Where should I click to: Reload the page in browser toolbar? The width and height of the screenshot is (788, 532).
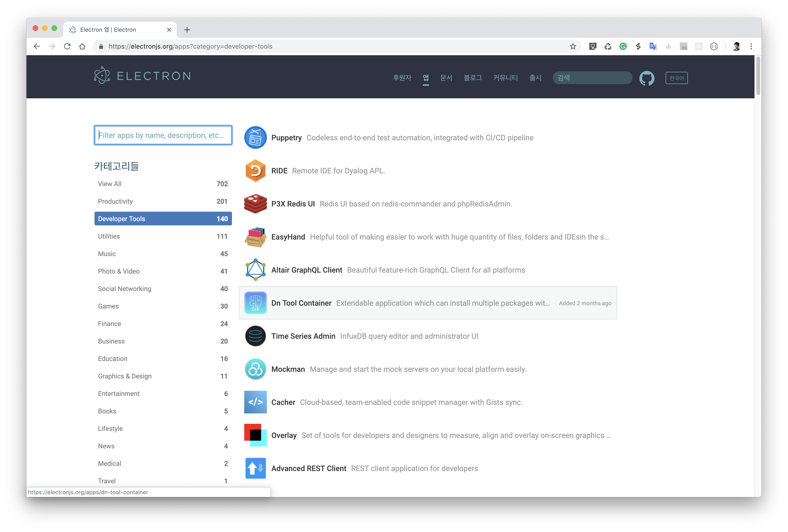pyautogui.click(x=67, y=47)
